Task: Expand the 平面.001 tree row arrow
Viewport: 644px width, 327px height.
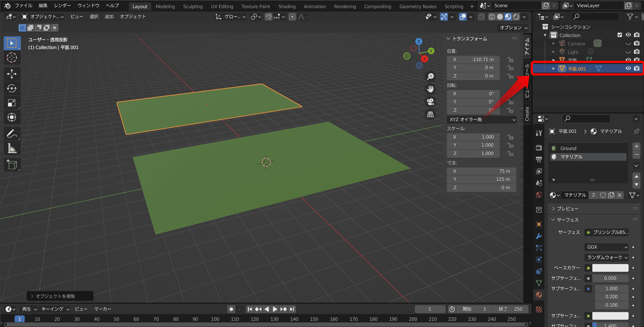Action: (553, 68)
